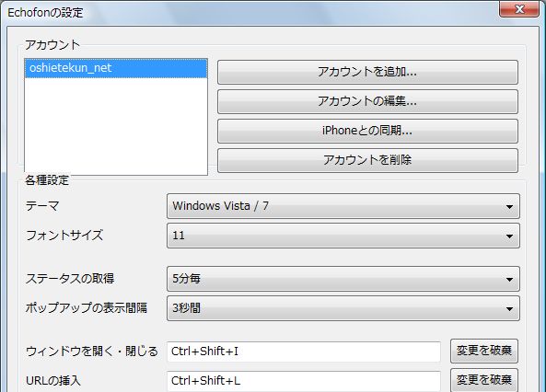The image size is (546, 392).
Task: Select the oshietekun_net account
Action: coord(116,68)
